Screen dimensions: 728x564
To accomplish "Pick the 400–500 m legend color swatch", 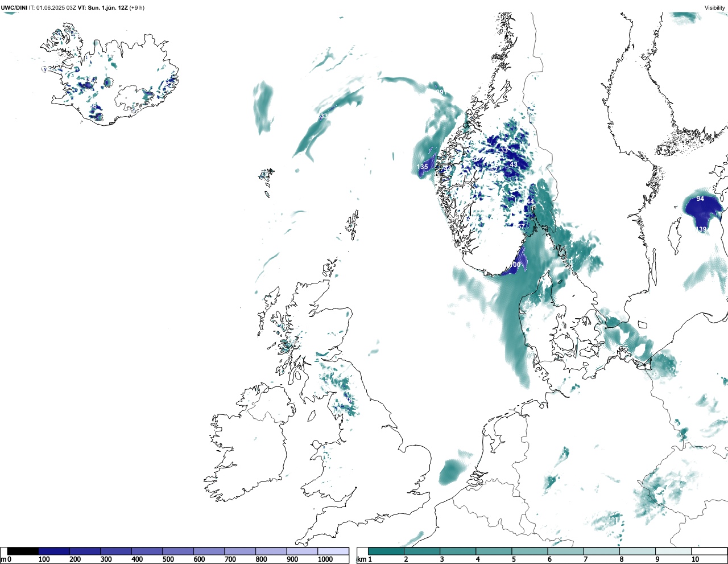I will 147,551.
